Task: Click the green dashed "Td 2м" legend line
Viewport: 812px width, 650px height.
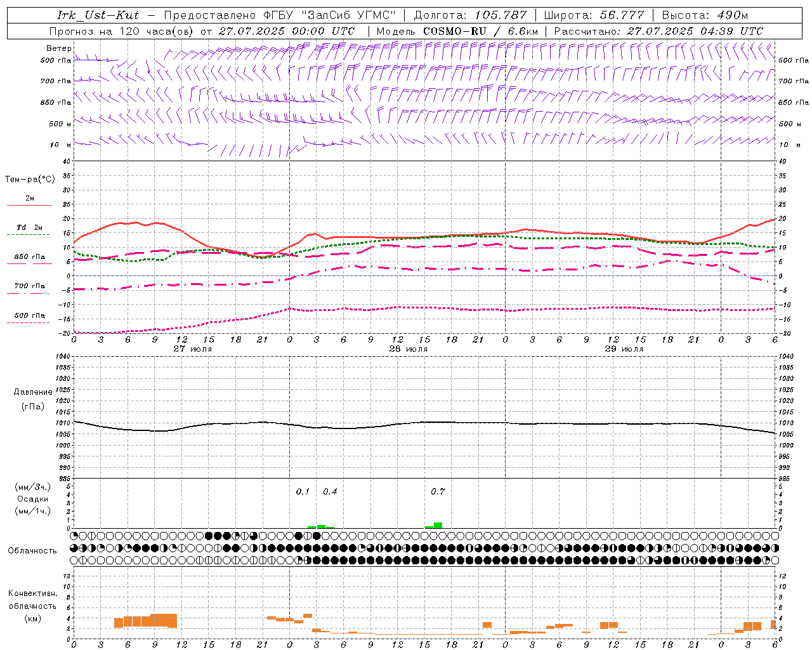Action: tap(28, 234)
